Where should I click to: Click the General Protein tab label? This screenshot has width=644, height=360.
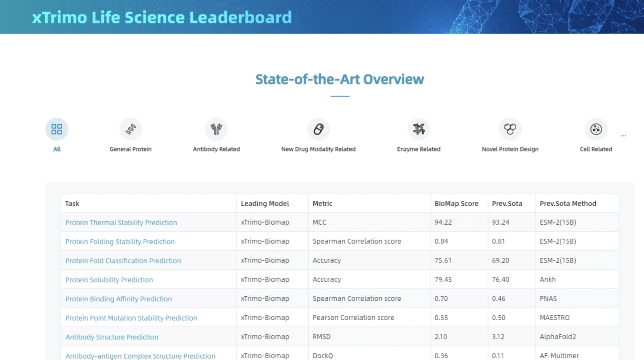point(130,149)
